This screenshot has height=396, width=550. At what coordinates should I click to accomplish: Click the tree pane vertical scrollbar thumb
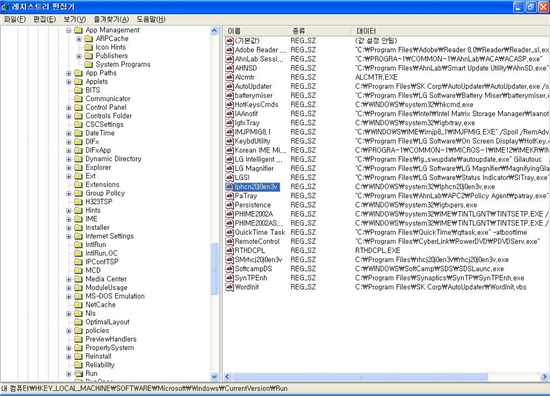click(214, 269)
